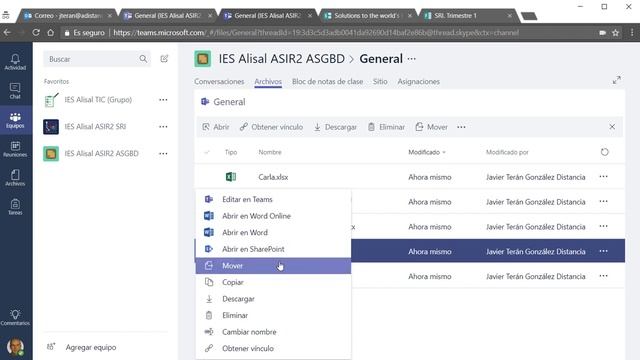Open the Actividad bell icon
Image resolution: width=640 pixels, height=360 pixels.
[15, 62]
